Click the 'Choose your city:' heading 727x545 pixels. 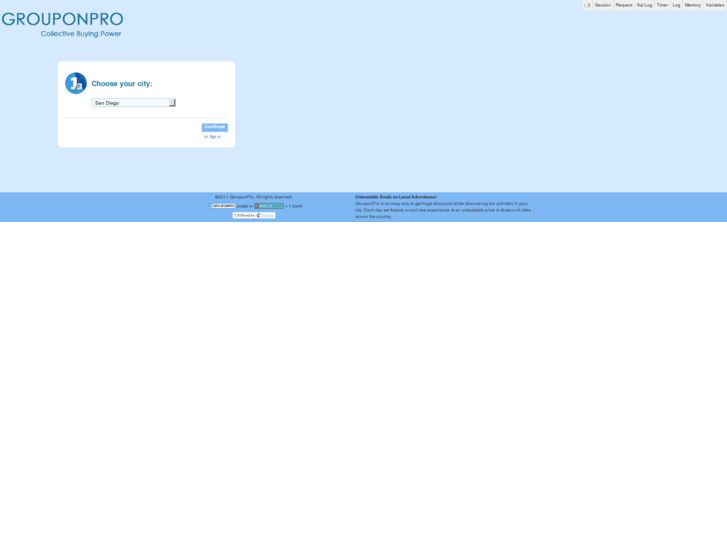[121, 84]
